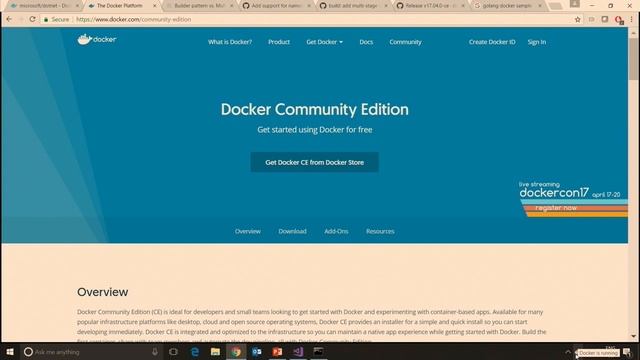The height and width of the screenshot is (360, 640).
Task: Click the Get started using Docker for free text
Action: pos(315,130)
